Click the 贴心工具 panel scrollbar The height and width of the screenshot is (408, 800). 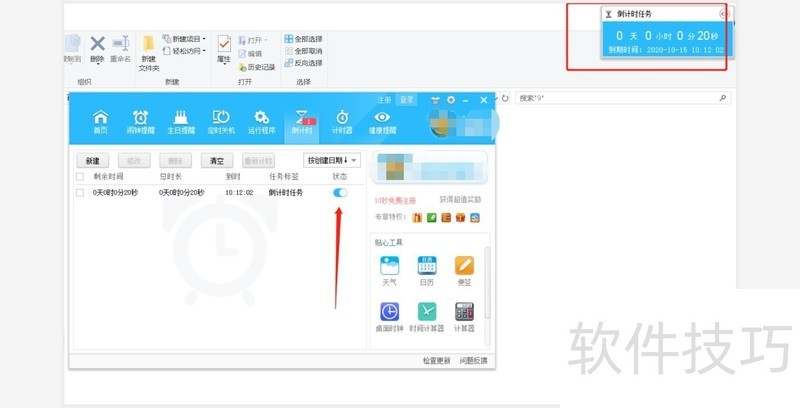(x=487, y=283)
